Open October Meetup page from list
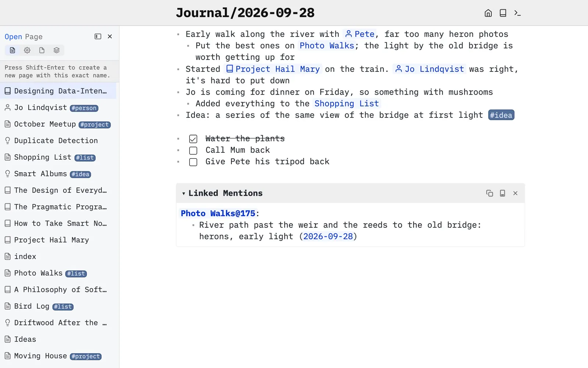This screenshot has width=588, height=368. pos(58,124)
